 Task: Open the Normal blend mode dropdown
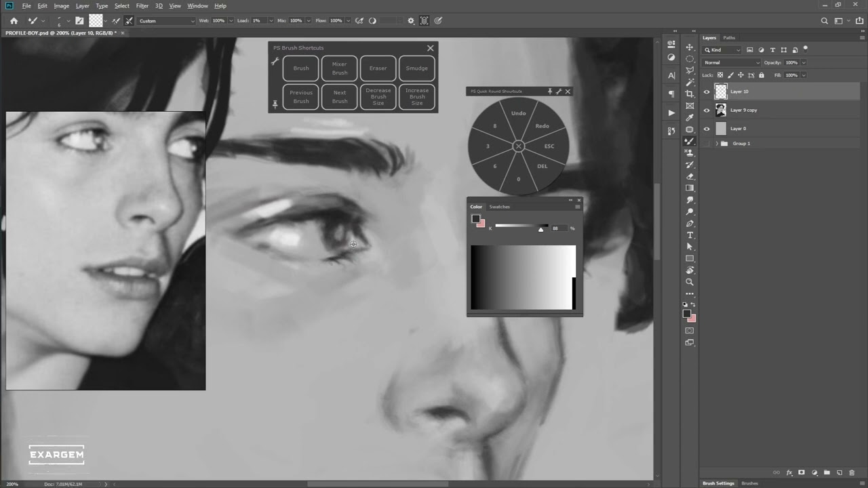pyautogui.click(x=732, y=62)
